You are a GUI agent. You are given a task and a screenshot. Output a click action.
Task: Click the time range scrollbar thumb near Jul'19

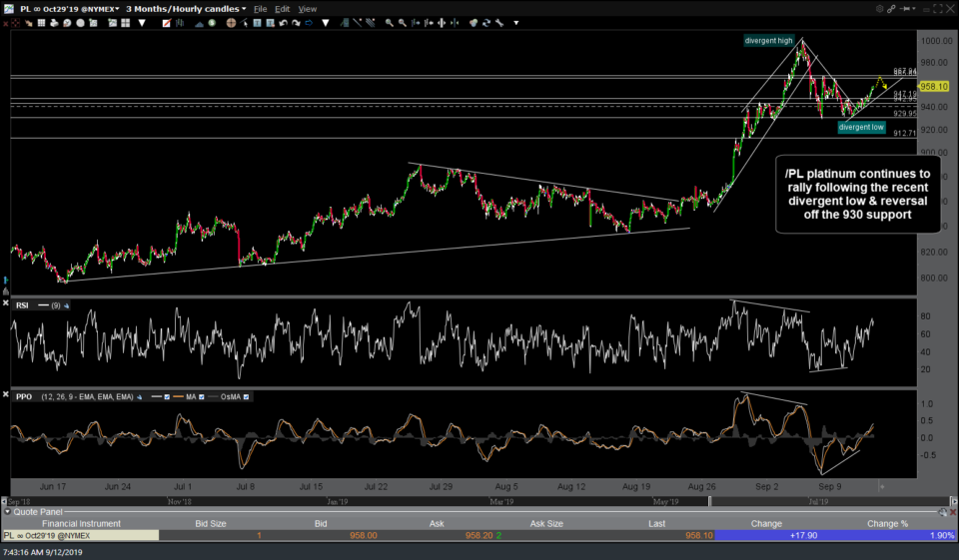pyautogui.click(x=828, y=501)
